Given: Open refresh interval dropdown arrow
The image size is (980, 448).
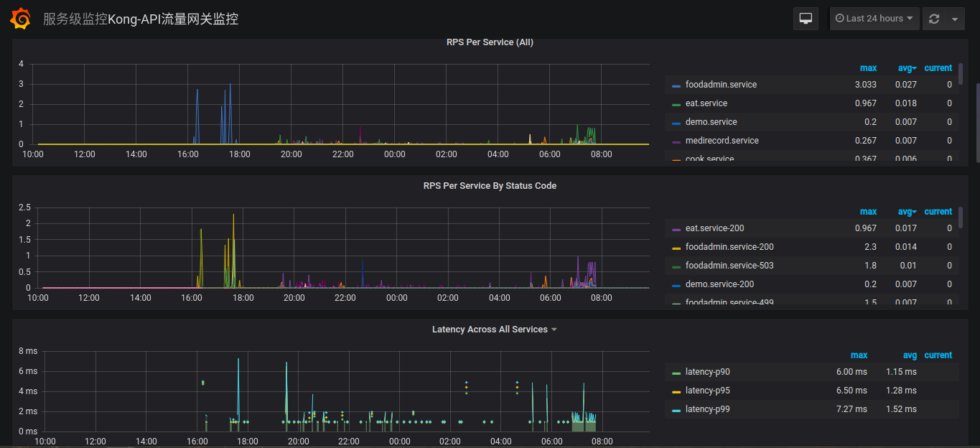Looking at the screenshot, I should (x=955, y=19).
